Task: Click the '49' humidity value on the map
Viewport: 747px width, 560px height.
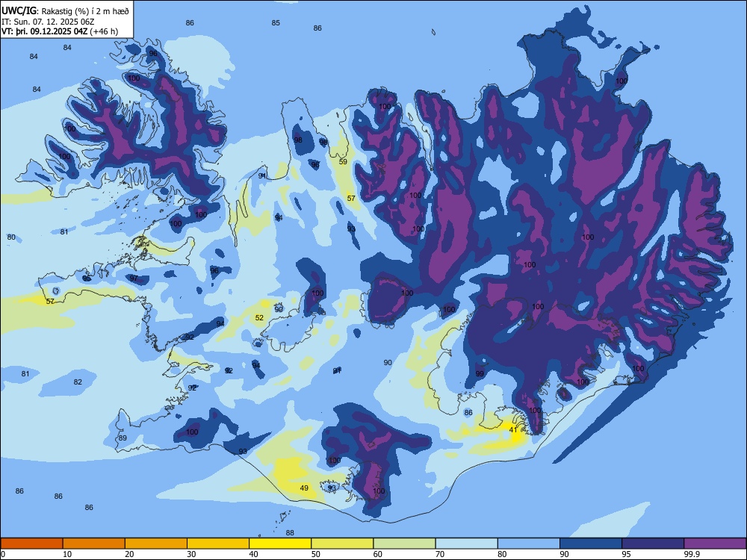Action: (304, 488)
